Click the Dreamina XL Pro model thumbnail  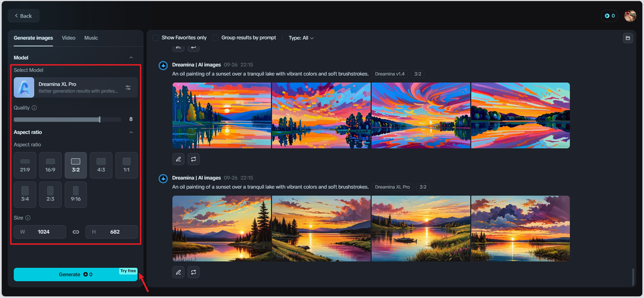tap(24, 88)
